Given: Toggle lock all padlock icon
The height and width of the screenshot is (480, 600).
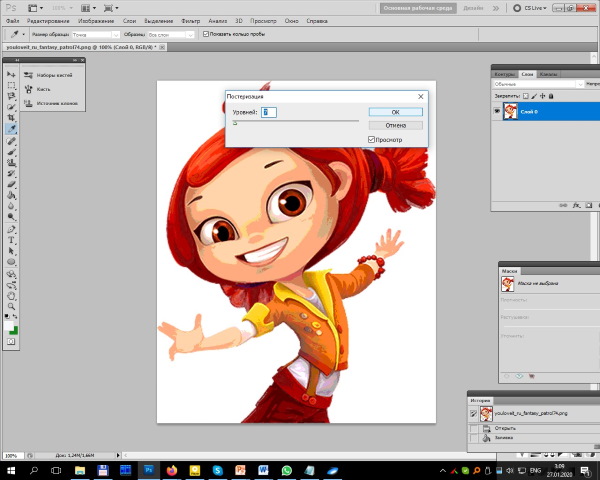Looking at the screenshot, I should [x=551, y=96].
